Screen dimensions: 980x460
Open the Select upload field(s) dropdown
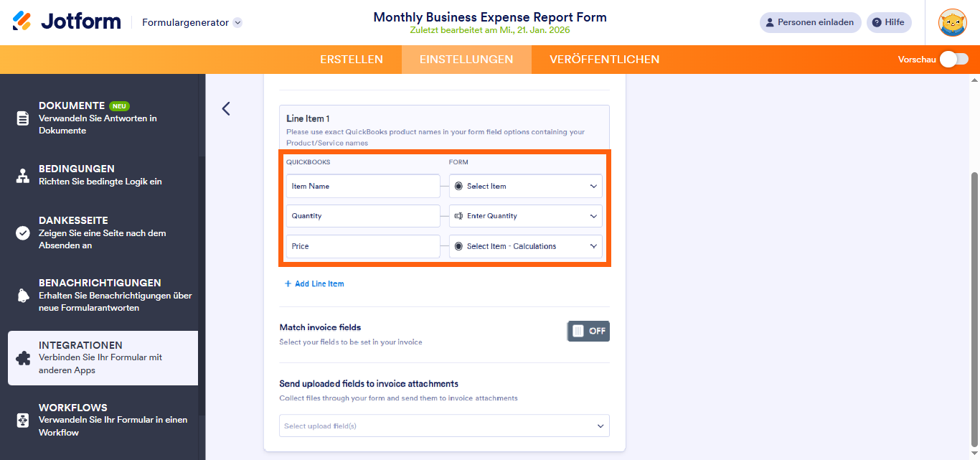[x=444, y=426]
